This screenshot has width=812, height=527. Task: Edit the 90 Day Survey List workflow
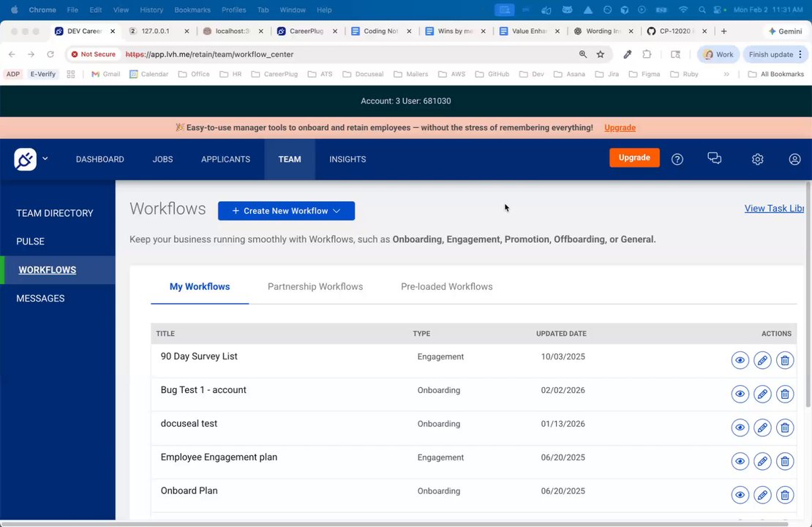762,360
